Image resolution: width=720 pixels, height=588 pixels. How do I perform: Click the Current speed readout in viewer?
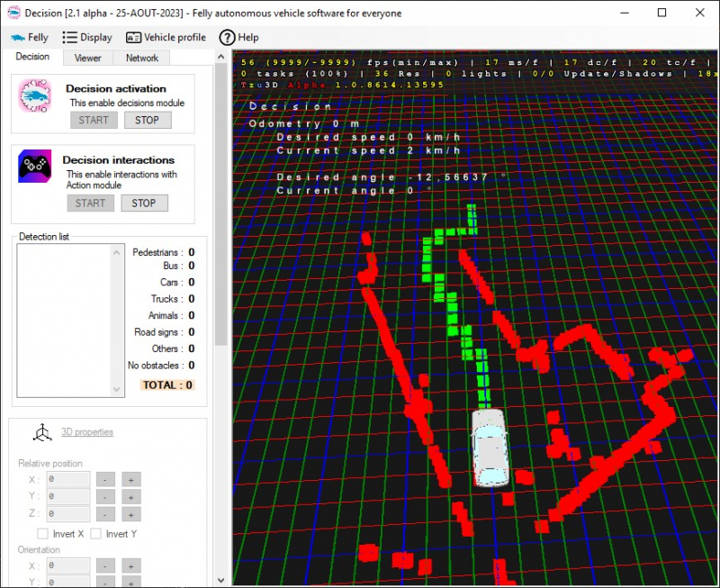click(368, 150)
